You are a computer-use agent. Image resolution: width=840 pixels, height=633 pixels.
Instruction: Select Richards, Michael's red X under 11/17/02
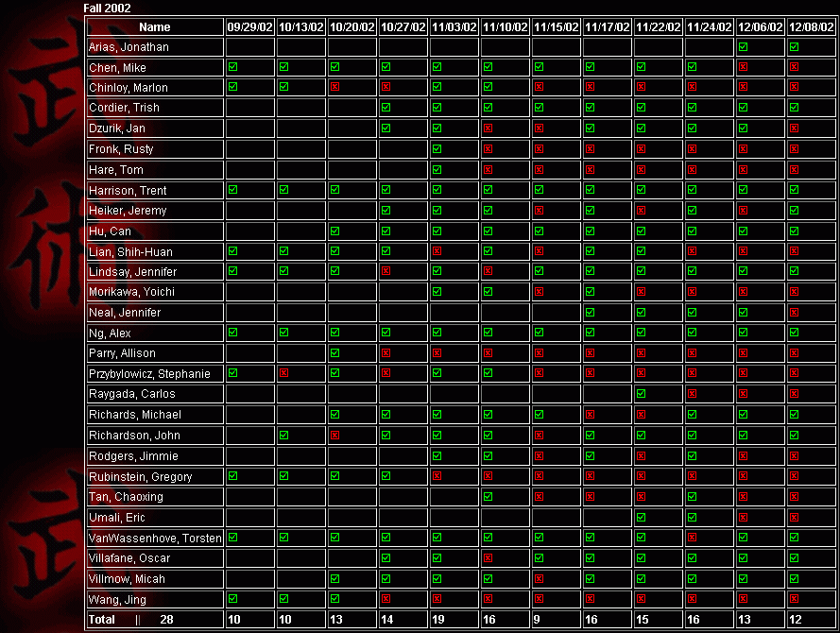(590, 415)
